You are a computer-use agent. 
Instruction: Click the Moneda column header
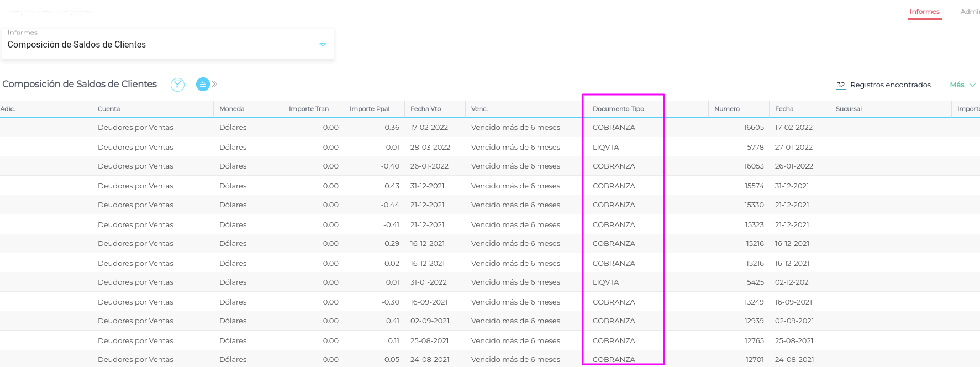(x=231, y=109)
